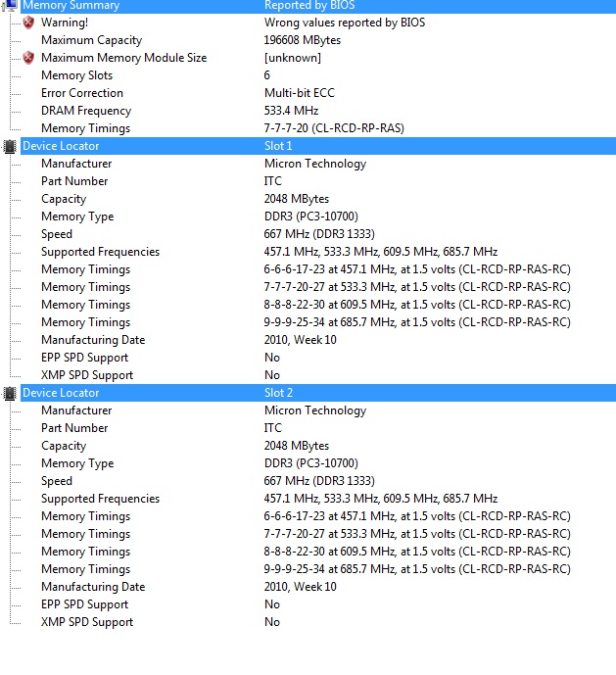Screen dimensions: 616x675
Task: Click the Slot 2 memory chip icon
Action: coord(10,393)
